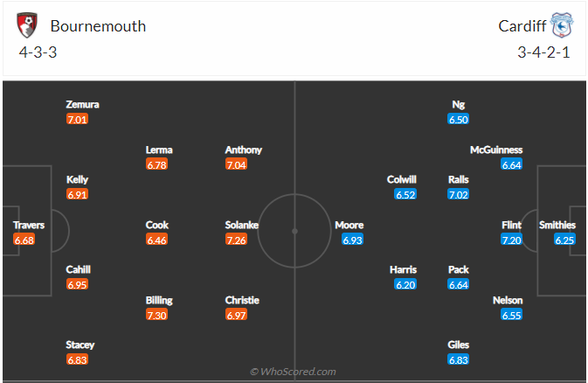The height and width of the screenshot is (383, 588).
Task: Click Anthony's 7.04 rating badge
Action: pos(236,164)
